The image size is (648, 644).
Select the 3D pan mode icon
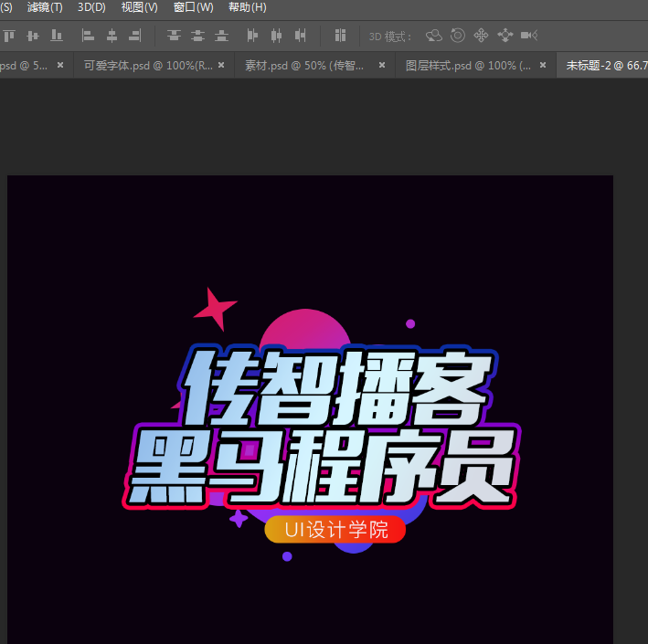(x=482, y=36)
